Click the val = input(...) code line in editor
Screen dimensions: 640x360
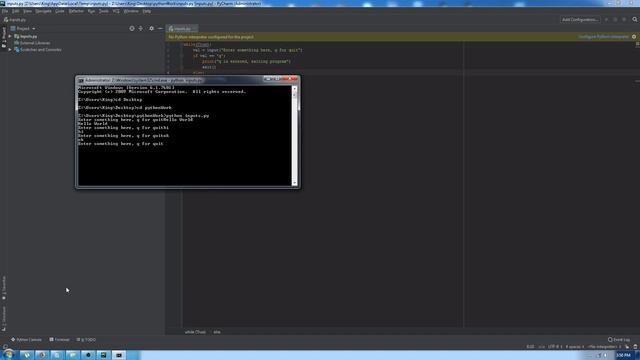247,50
